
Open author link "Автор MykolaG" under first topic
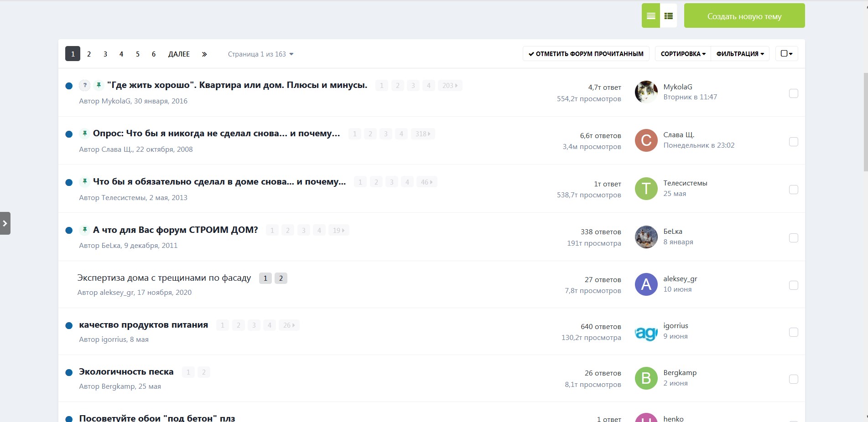coord(105,101)
